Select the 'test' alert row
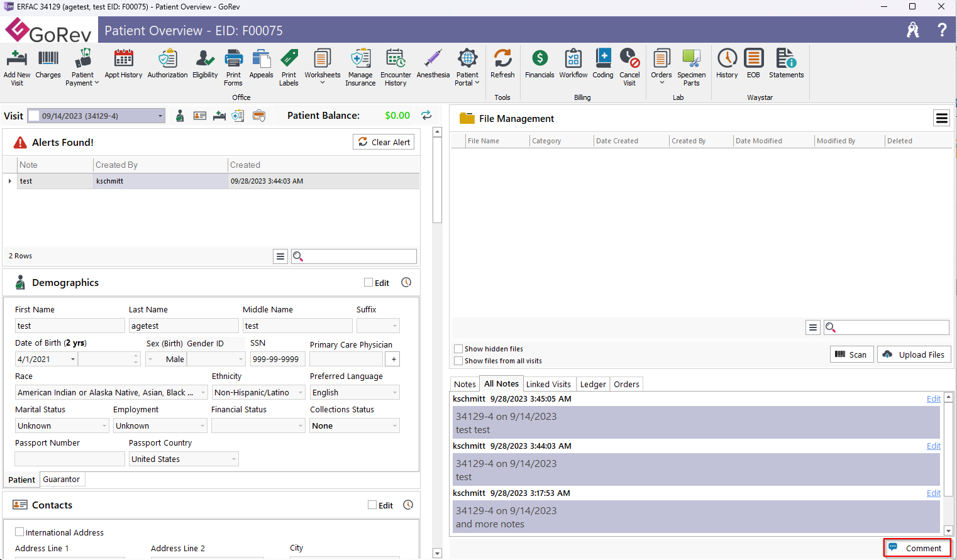The width and height of the screenshot is (957, 560). [x=211, y=181]
